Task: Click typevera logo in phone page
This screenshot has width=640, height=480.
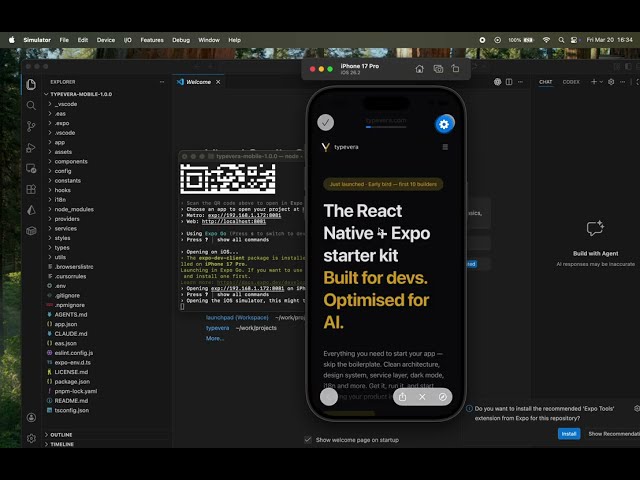Action: coord(340,147)
